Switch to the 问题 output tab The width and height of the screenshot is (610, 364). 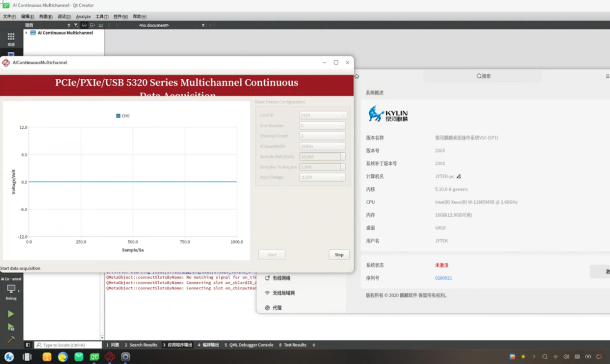point(113,345)
